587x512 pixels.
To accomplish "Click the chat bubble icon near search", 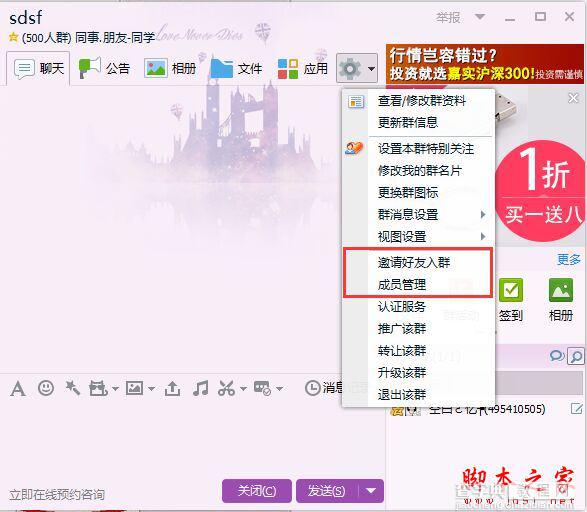I will point(557,356).
